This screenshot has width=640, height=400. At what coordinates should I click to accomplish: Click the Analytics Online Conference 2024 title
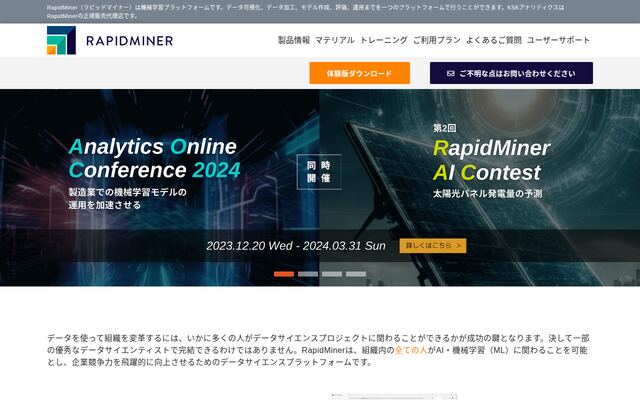coord(155,158)
